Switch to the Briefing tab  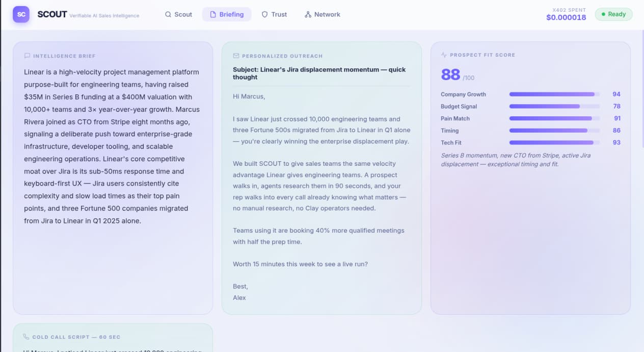(x=227, y=14)
